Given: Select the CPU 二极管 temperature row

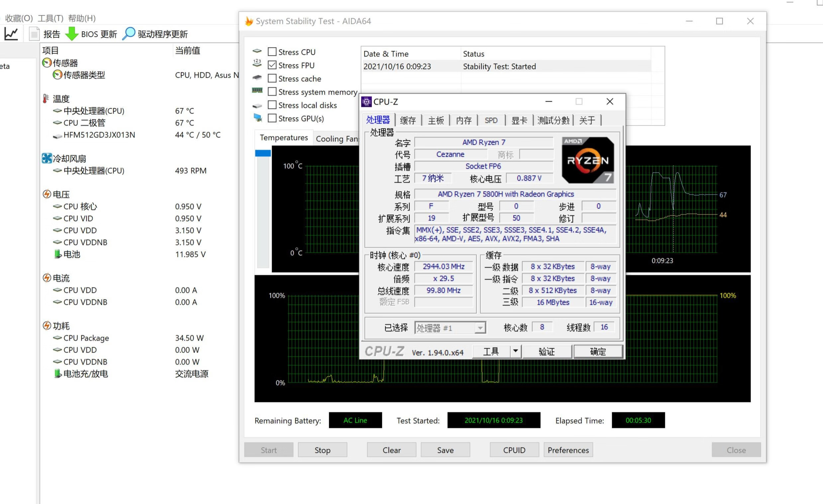Looking at the screenshot, I should point(139,123).
